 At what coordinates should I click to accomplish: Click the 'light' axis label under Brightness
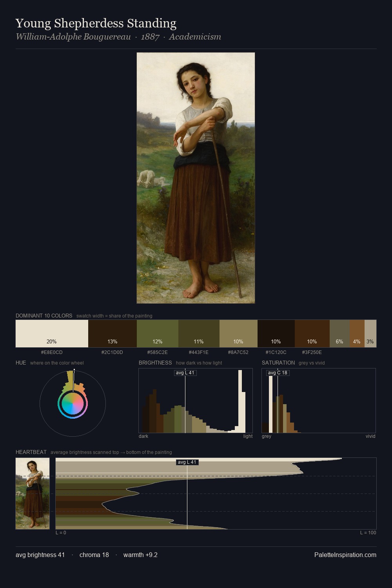pyautogui.click(x=248, y=436)
